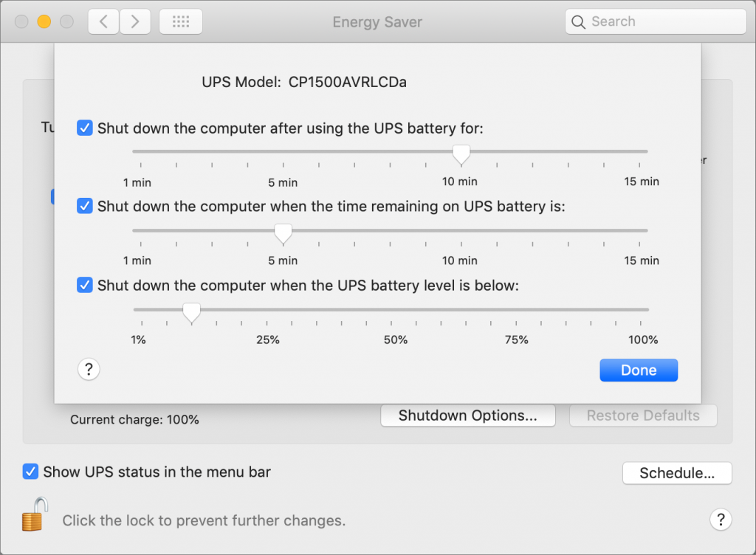756x555 pixels.
Task: Click the help button beside the lock text
Action: (721, 519)
